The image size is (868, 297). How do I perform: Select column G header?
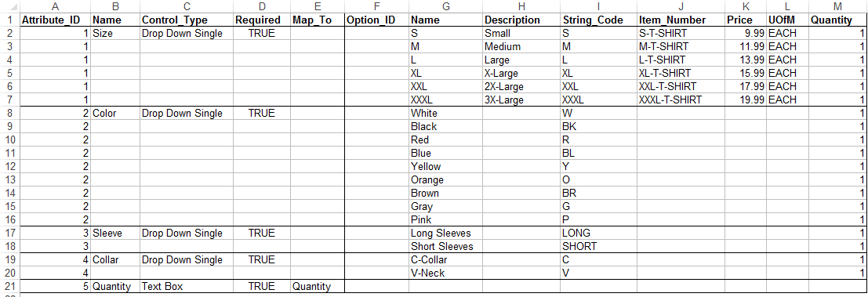(445, 6)
